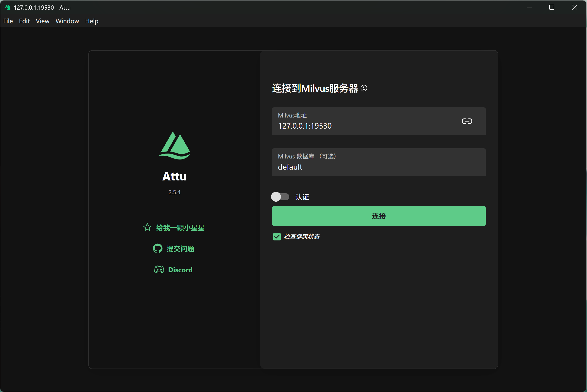Screen dimensions: 587x392
Task: Click the GitHub icon beside 提交问题
Action: point(157,248)
